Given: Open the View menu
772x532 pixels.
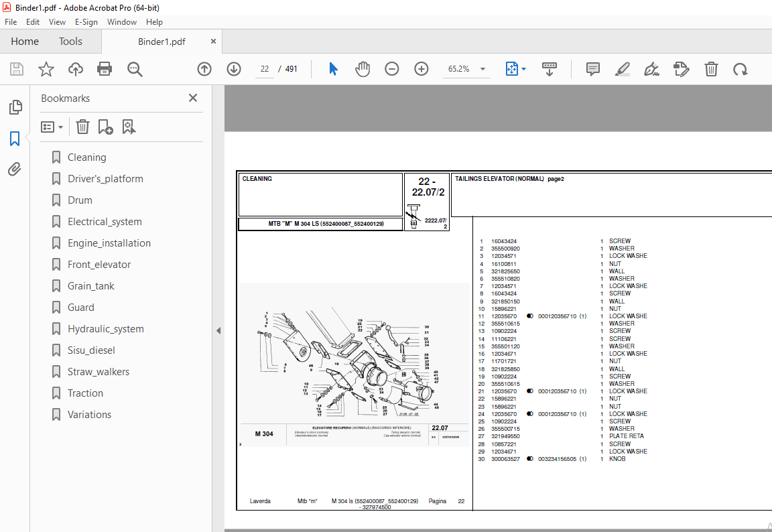Looking at the screenshot, I should pos(57,22).
